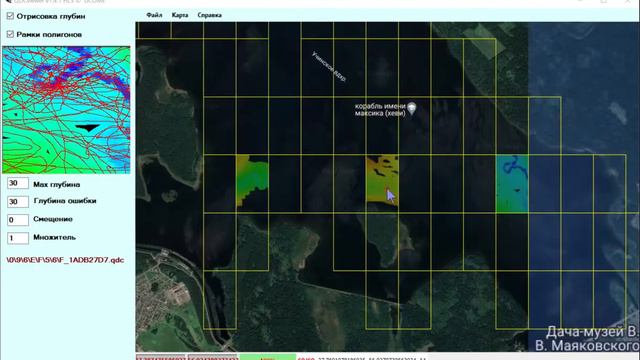Click the F_1ADB27D7.qdc file path text
The height and width of the screenshot is (360, 640).
pos(65,260)
